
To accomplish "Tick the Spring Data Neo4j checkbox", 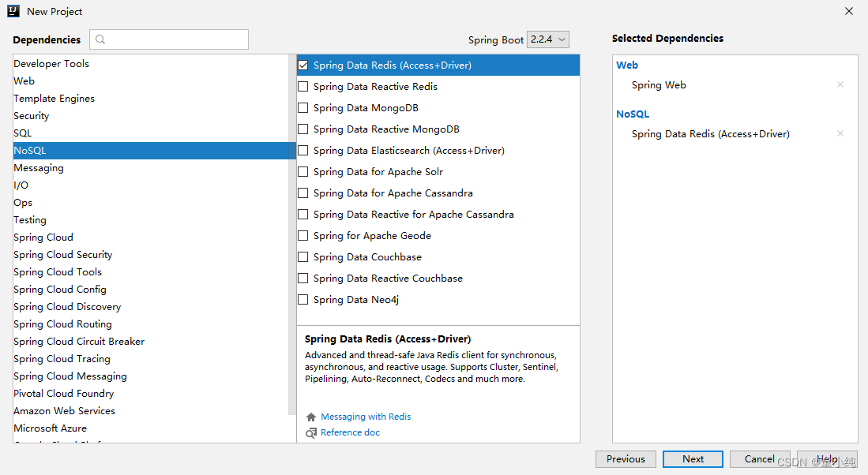I will pyautogui.click(x=303, y=300).
